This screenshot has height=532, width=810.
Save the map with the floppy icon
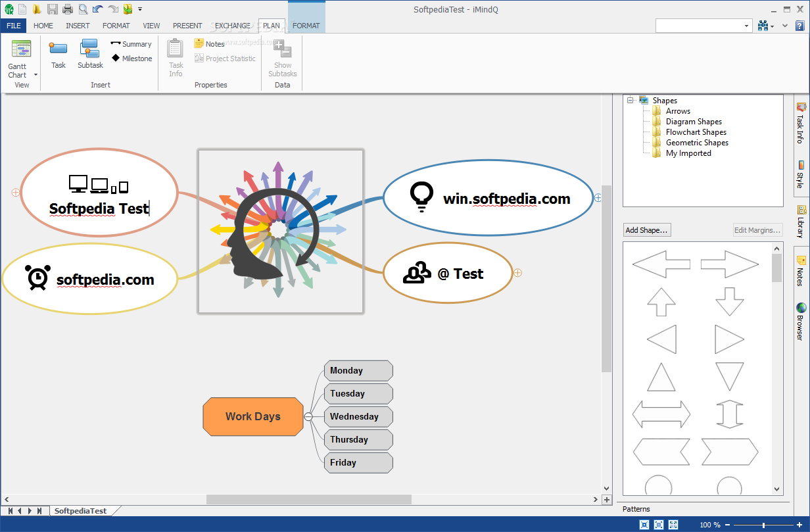coord(52,9)
